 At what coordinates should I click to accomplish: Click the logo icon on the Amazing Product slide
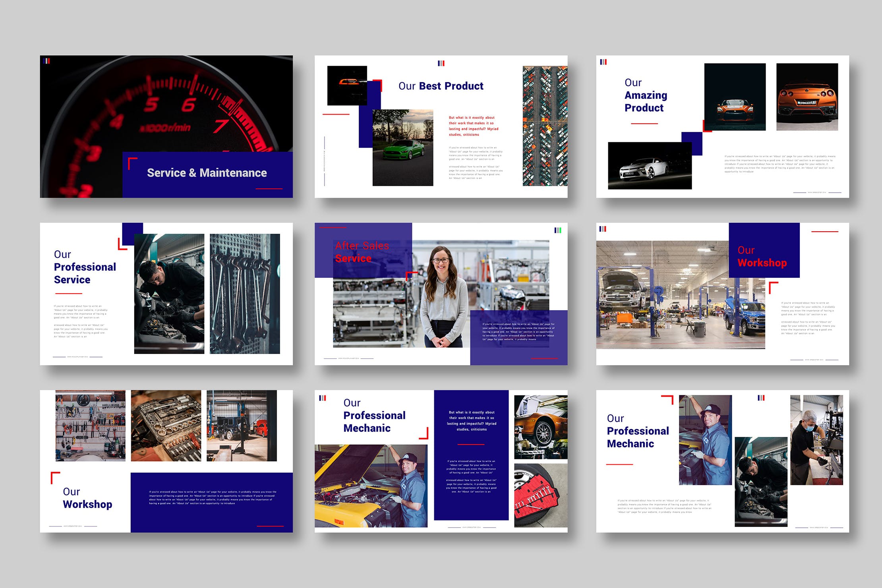603,62
